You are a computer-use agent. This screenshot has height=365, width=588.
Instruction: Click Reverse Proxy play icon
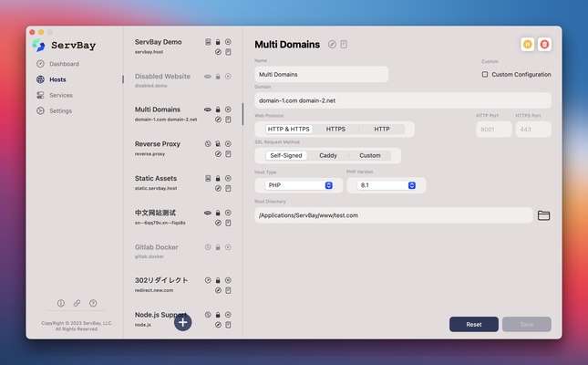[x=228, y=144]
